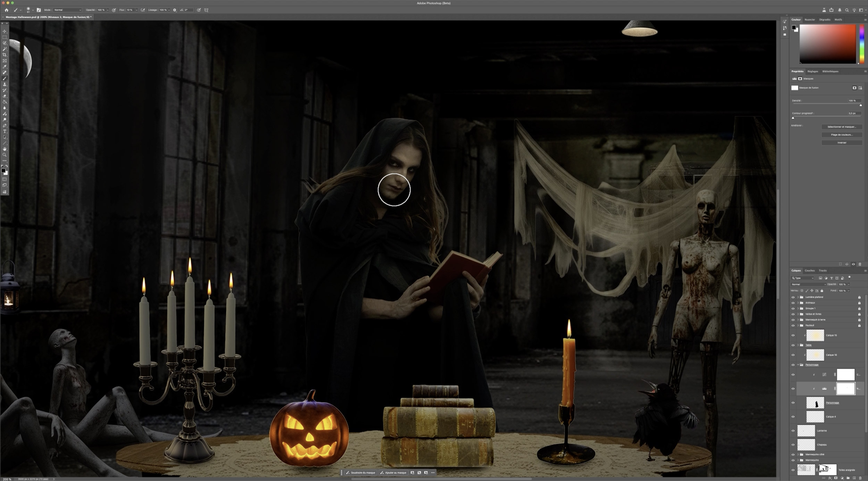
Task: Select the Hand tool
Action: tap(5, 149)
